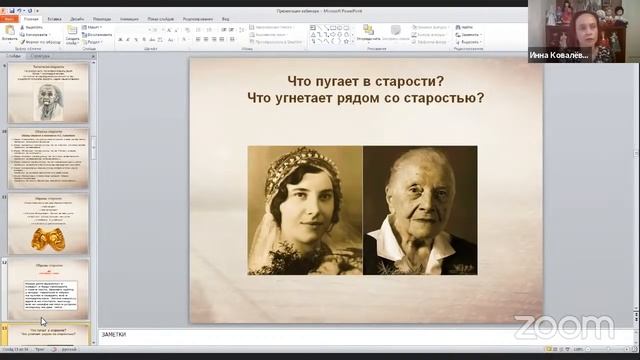Open Эффекты фигуры effects dropdown
Screen dimensions: 640x360
tap(431, 42)
